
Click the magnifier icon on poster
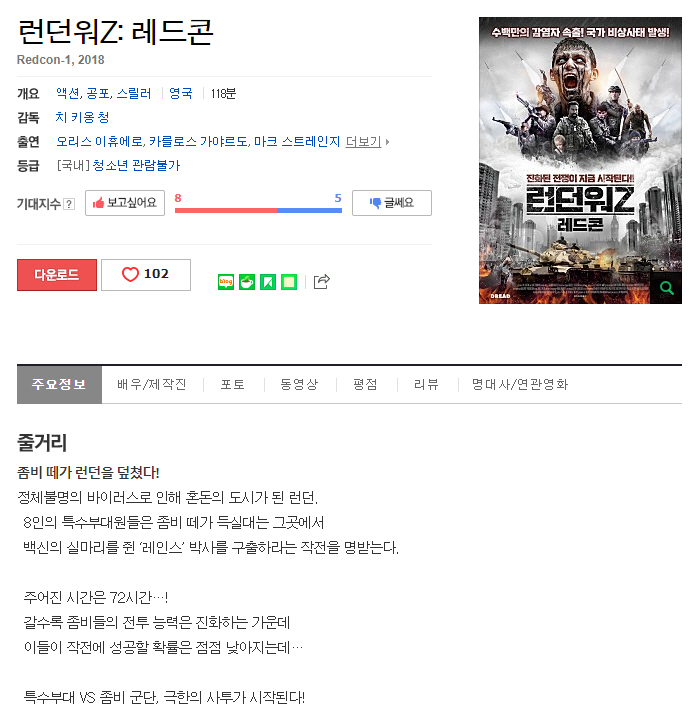[x=667, y=288]
